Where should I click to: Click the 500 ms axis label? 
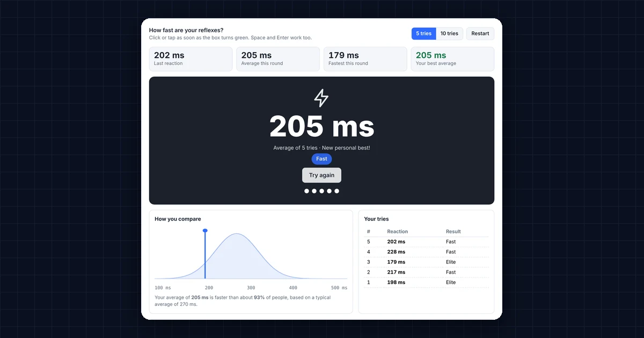point(339,288)
